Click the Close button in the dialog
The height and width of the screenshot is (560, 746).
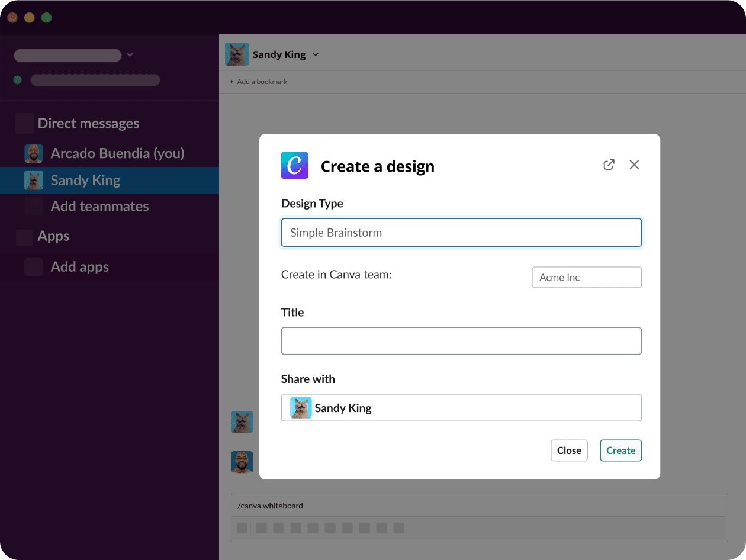(569, 450)
